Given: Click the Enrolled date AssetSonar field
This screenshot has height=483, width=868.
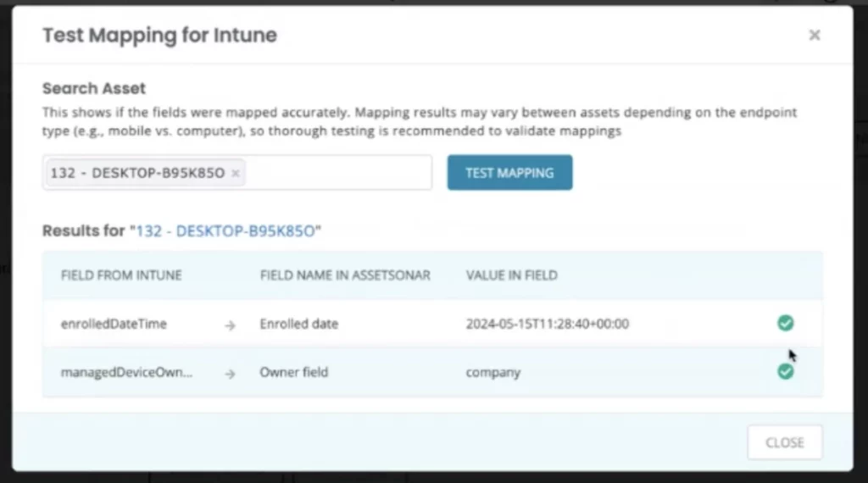Looking at the screenshot, I should click(x=298, y=324).
